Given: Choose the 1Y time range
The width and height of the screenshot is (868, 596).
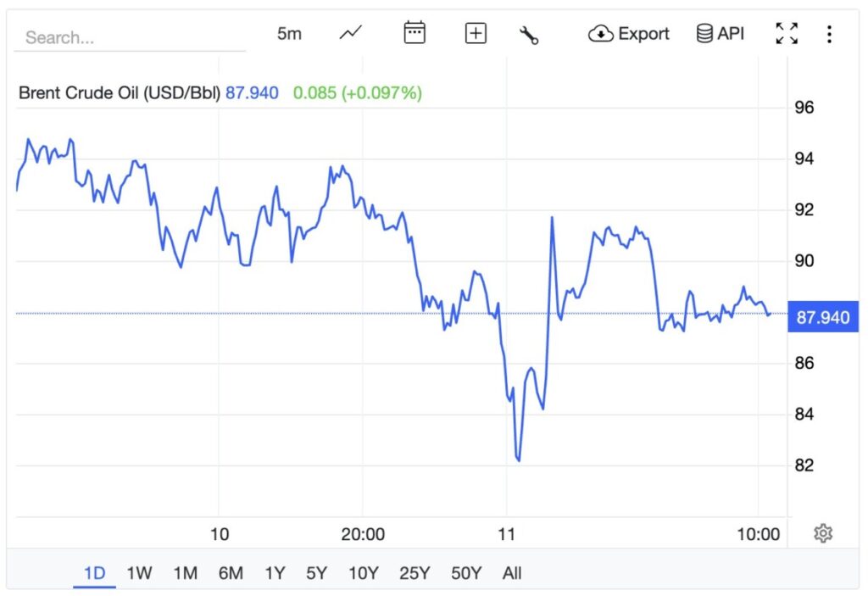Looking at the screenshot, I should coord(275,573).
